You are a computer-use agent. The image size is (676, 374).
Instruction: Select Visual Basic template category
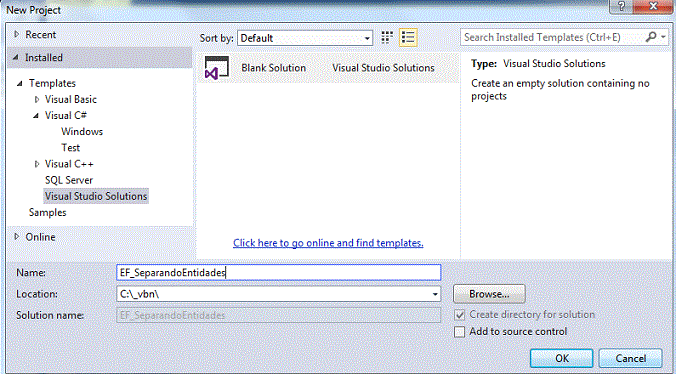pos(71,100)
